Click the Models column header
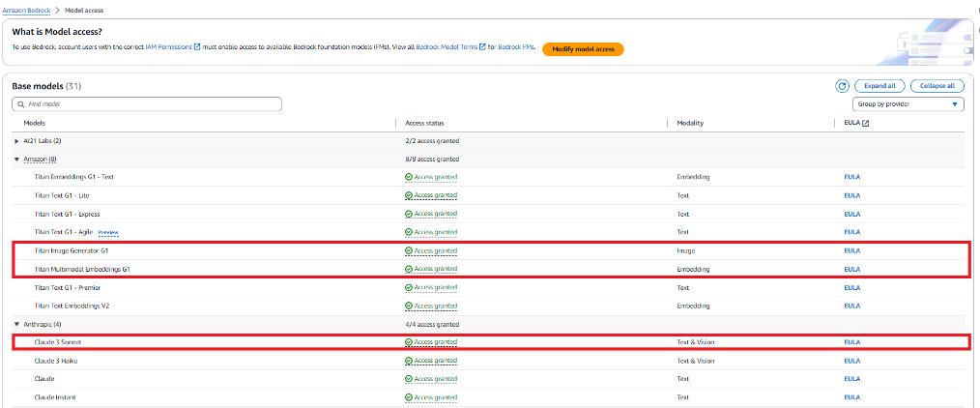Screen dimensions: 980x408 point(35,123)
